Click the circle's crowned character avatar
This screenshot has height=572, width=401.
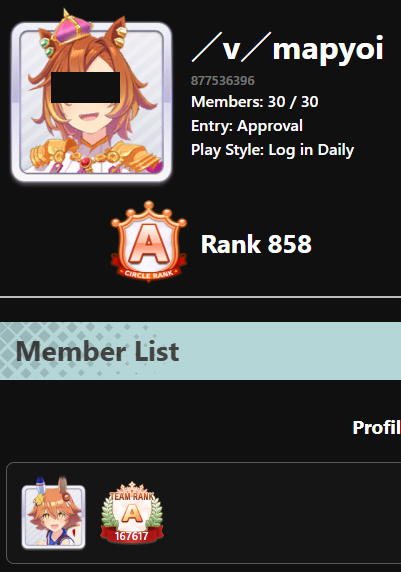(91, 98)
